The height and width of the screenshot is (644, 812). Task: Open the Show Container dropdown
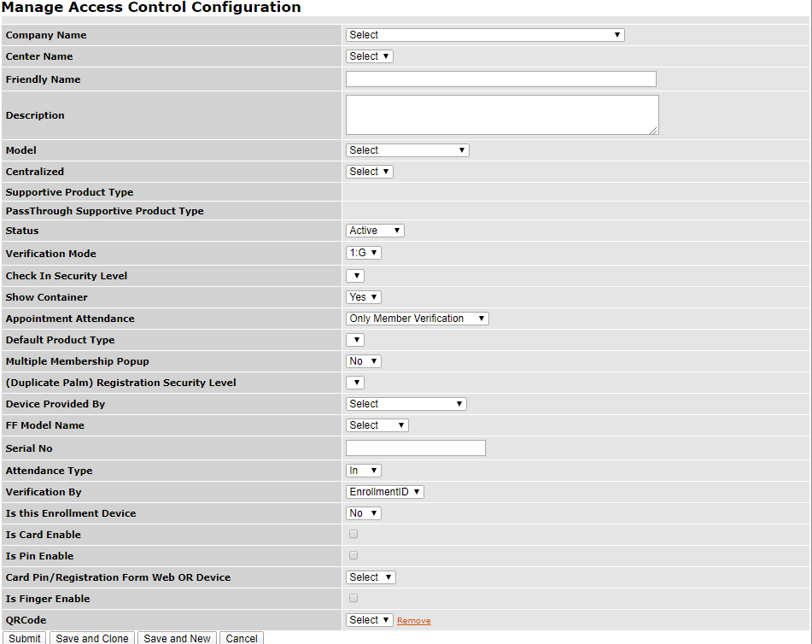tap(364, 297)
